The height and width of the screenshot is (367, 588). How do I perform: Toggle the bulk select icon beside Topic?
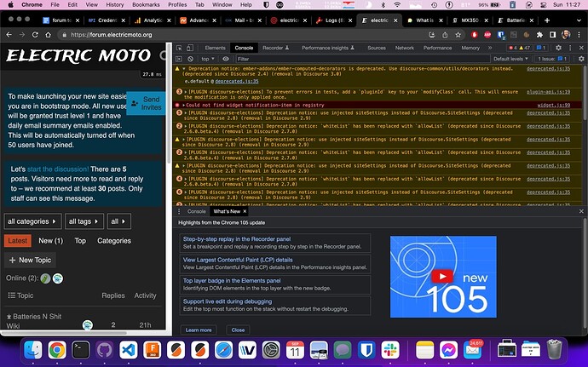click(12, 295)
